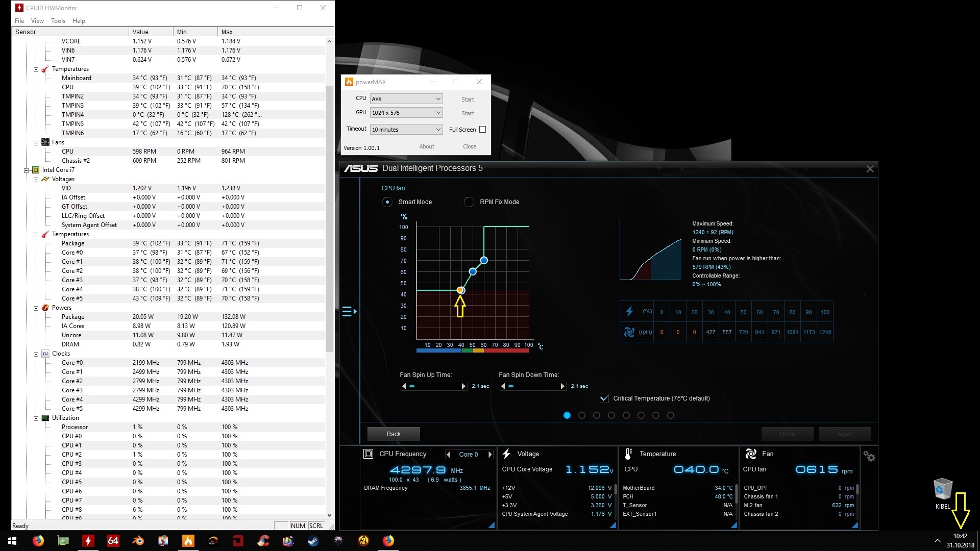Screen dimensions: 980x551
Task: Click the CPU Frequency panel icon
Action: [368, 454]
